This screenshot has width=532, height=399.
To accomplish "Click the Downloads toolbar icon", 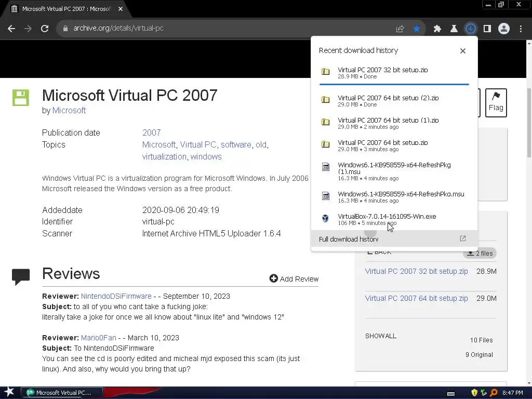I will (470, 29).
